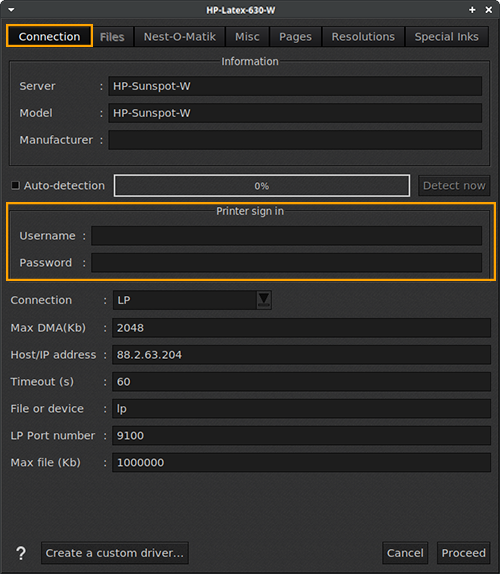This screenshot has width=500, height=574.
Task: Go to the Pages tab
Action: click(x=295, y=37)
